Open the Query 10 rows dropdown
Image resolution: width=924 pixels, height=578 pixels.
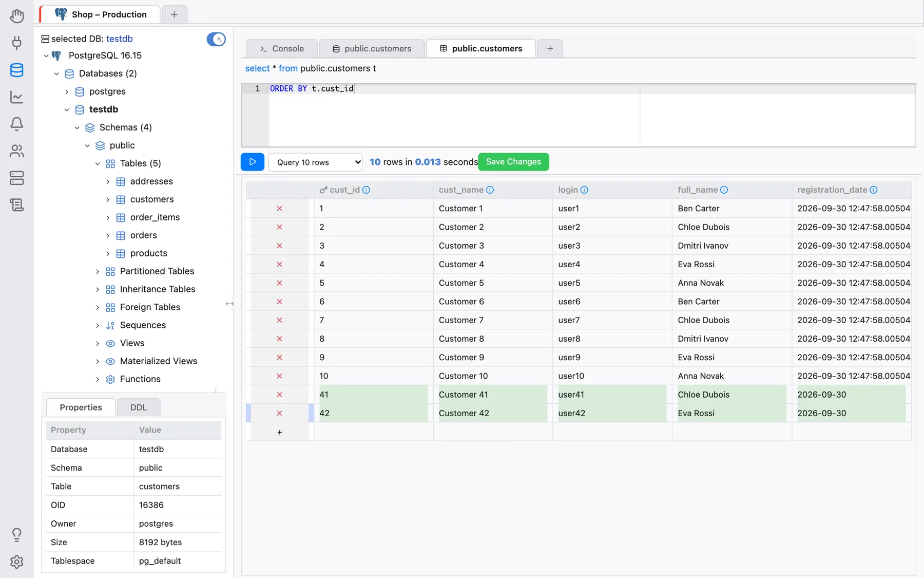click(315, 162)
